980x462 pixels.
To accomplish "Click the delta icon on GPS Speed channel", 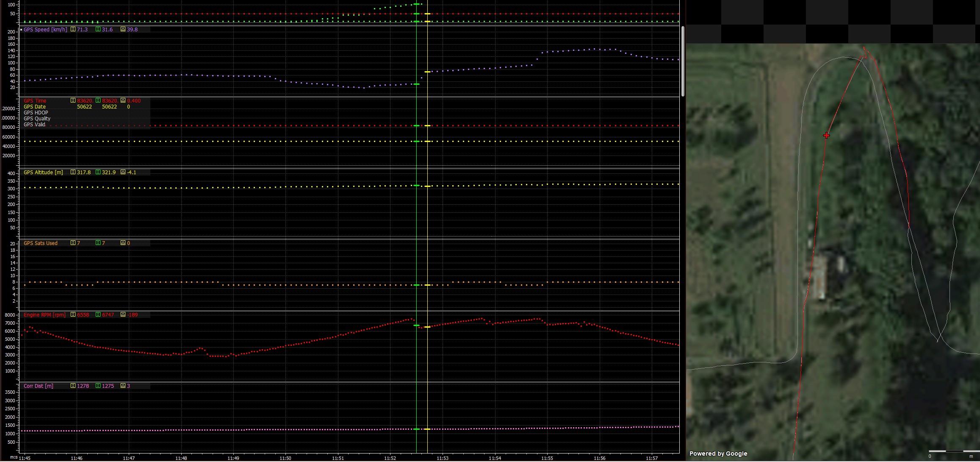I will tap(123, 29).
